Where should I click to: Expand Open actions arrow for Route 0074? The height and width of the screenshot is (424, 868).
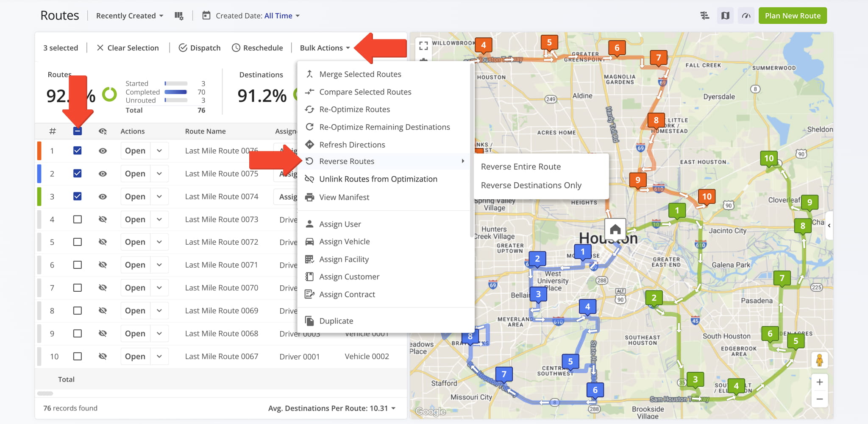click(159, 197)
